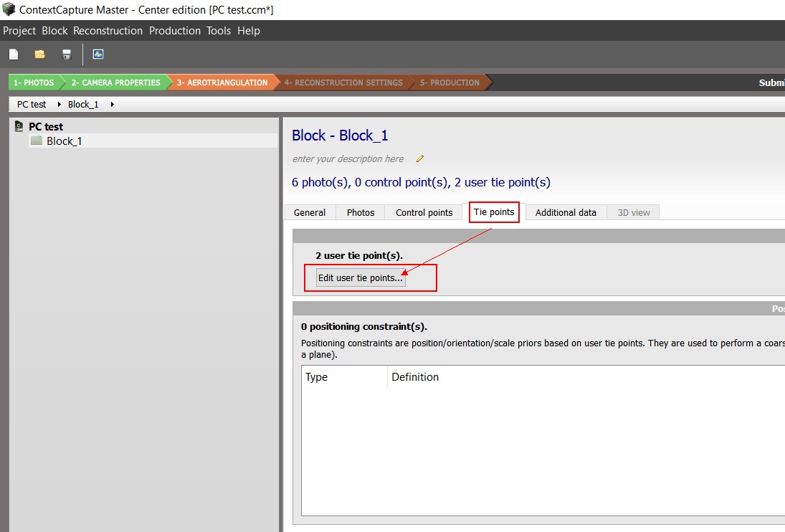Go to 2- Camera Properties workflow step
Viewport: 785px width, 532px height.
tap(115, 82)
